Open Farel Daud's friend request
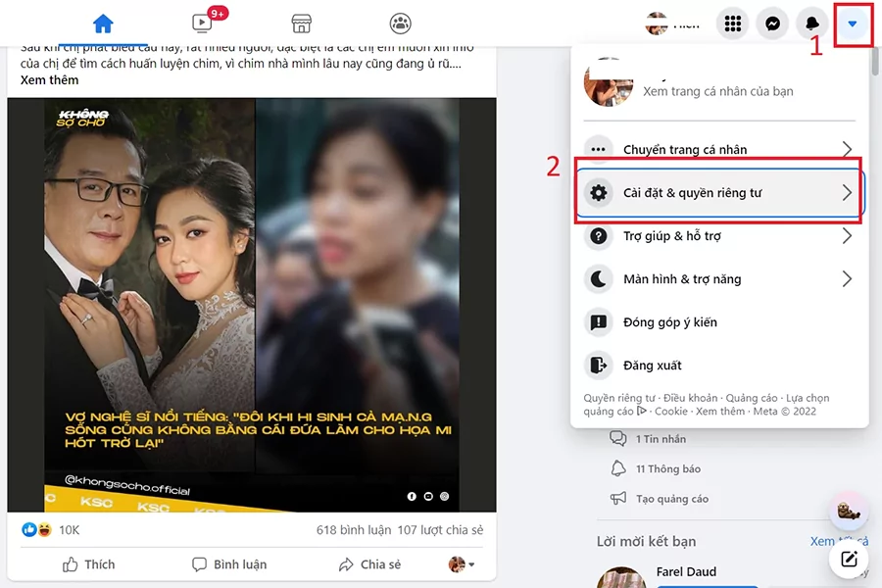 tap(686, 571)
